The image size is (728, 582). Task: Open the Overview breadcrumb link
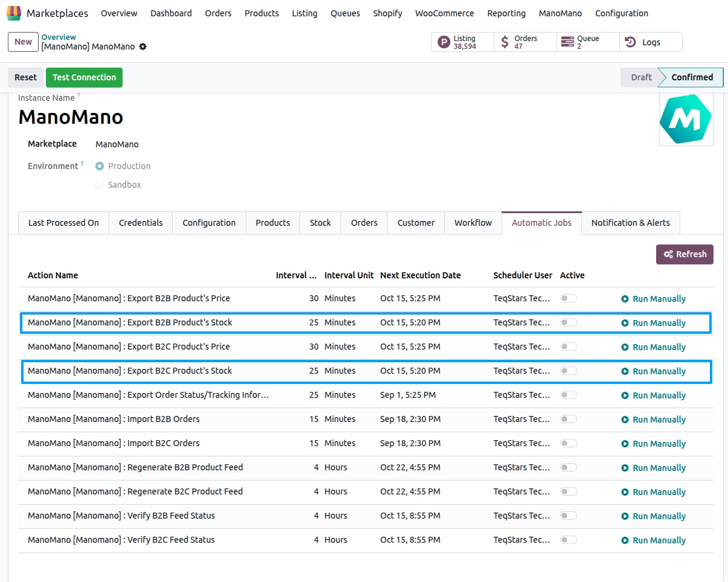tap(59, 37)
